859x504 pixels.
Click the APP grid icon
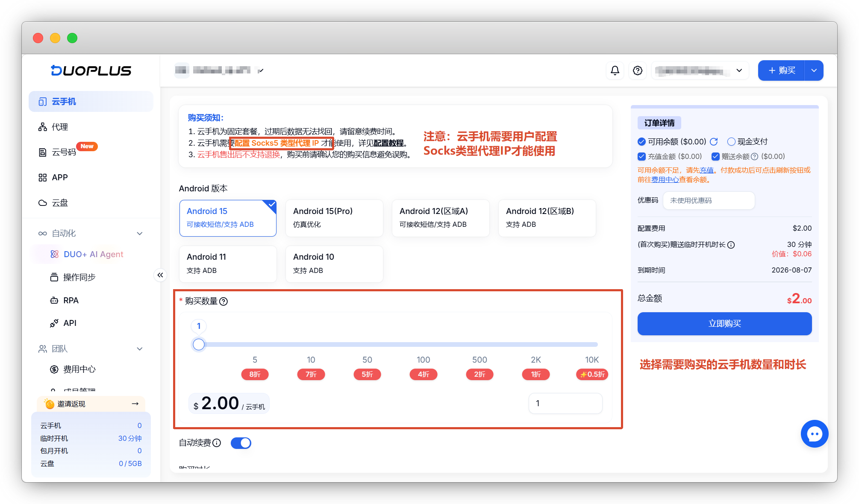[42, 178]
